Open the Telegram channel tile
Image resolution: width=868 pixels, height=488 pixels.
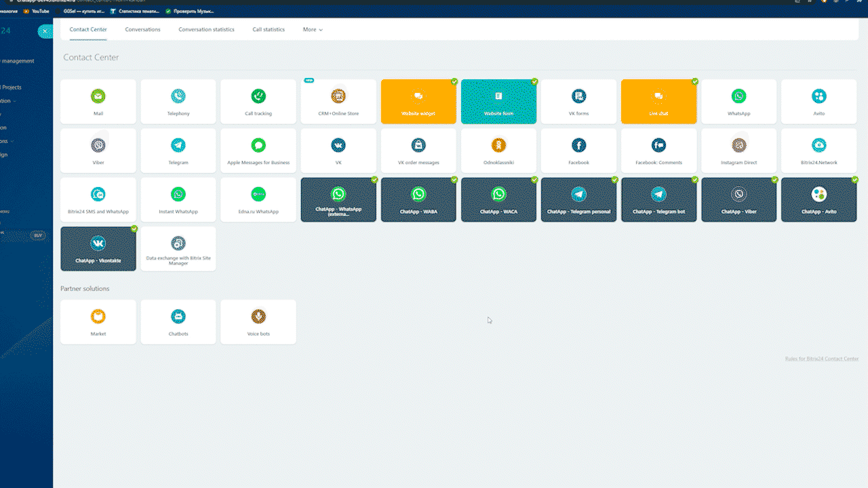(178, 150)
